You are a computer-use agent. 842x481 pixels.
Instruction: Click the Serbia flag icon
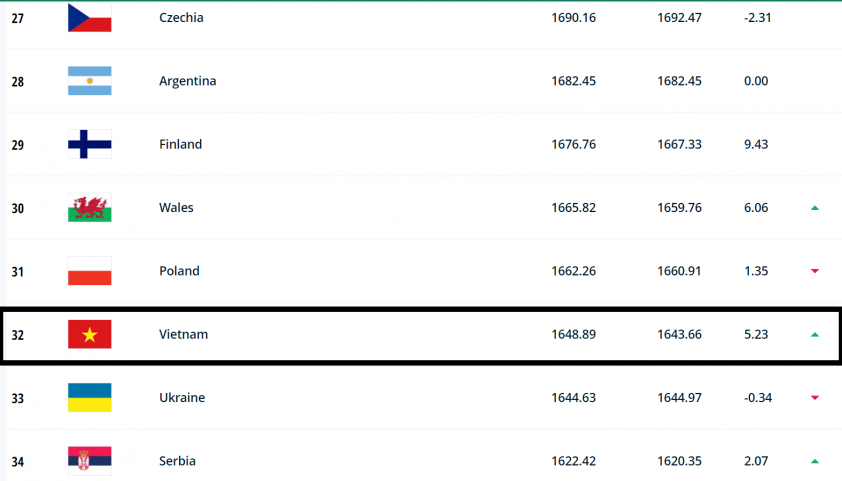click(90, 461)
